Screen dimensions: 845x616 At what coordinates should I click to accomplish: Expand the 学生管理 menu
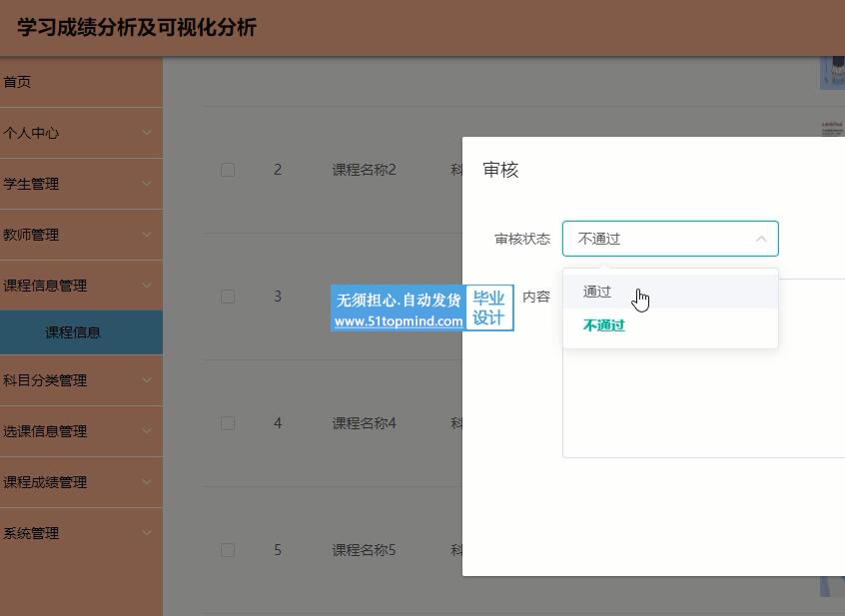81,184
